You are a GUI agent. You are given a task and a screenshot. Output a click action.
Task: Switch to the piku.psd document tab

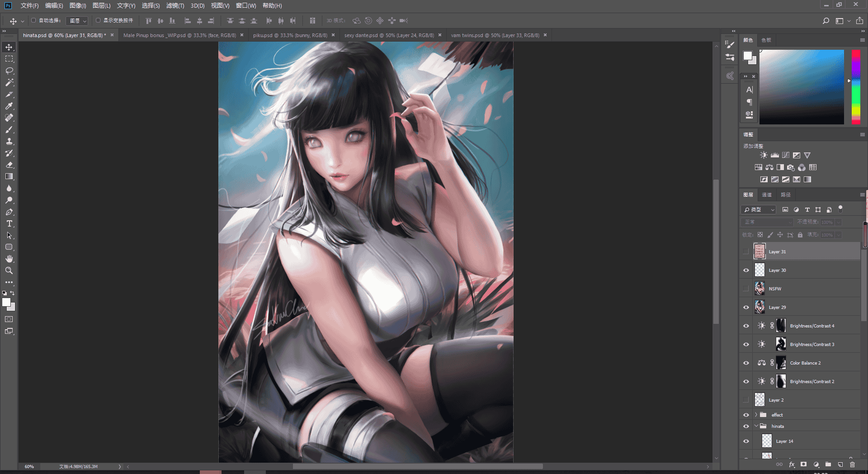tap(290, 35)
